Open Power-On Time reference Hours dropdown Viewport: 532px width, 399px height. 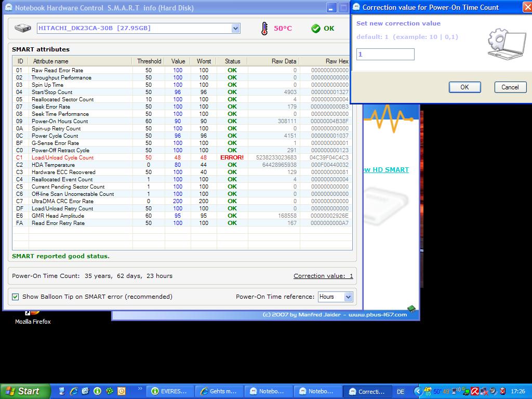(348, 297)
